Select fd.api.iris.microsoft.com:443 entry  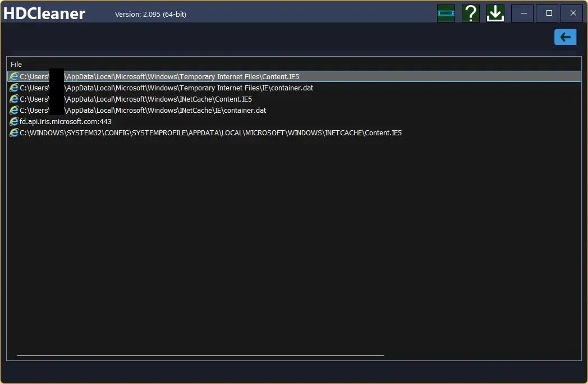click(294, 122)
